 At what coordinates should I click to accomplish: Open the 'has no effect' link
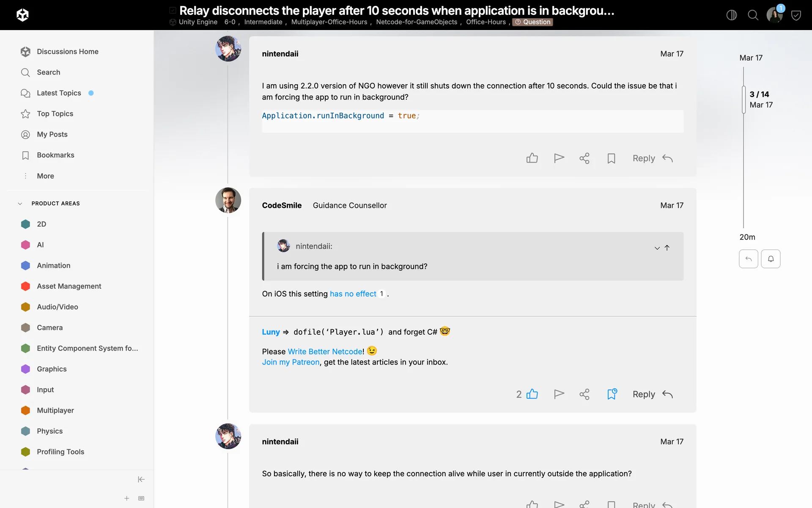[353, 294]
